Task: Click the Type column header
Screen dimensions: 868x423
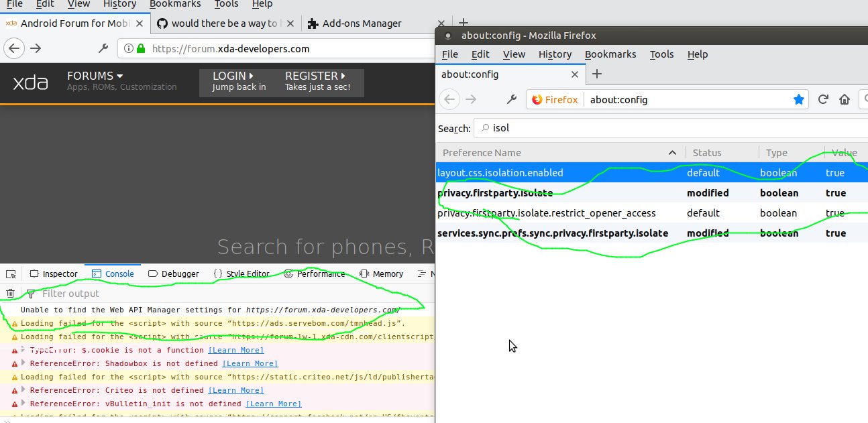Action: 792,153
